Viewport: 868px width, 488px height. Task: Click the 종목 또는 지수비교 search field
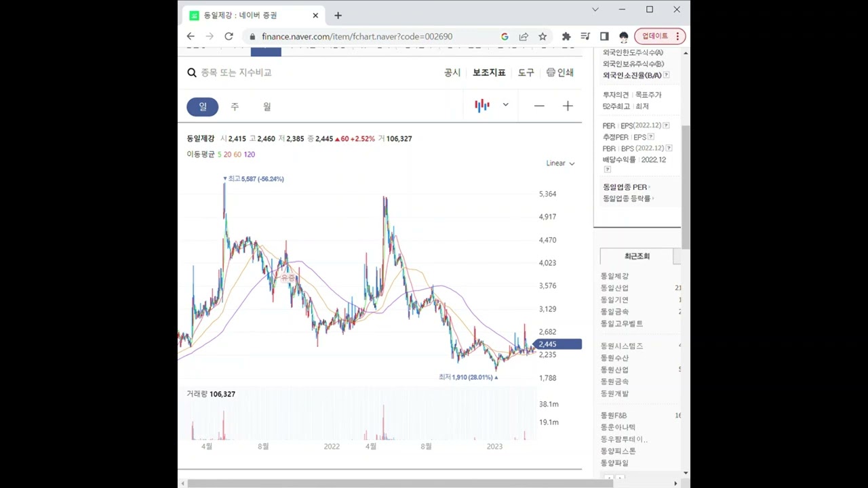(x=237, y=73)
